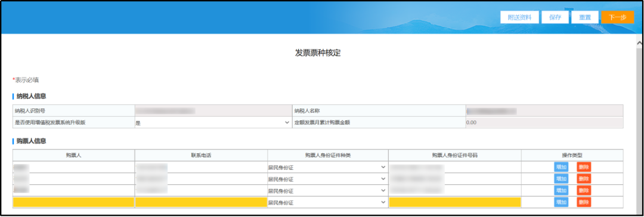Click the empty yellow 购票人 name field

(x=73, y=202)
